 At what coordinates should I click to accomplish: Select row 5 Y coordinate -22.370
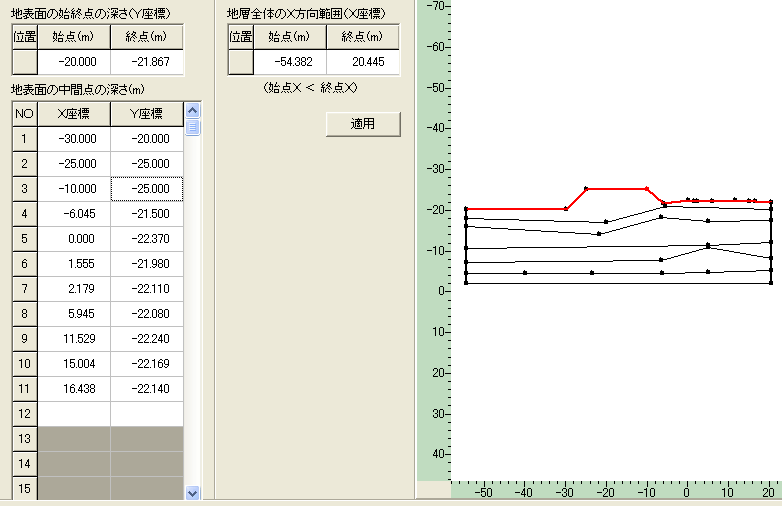coord(147,239)
